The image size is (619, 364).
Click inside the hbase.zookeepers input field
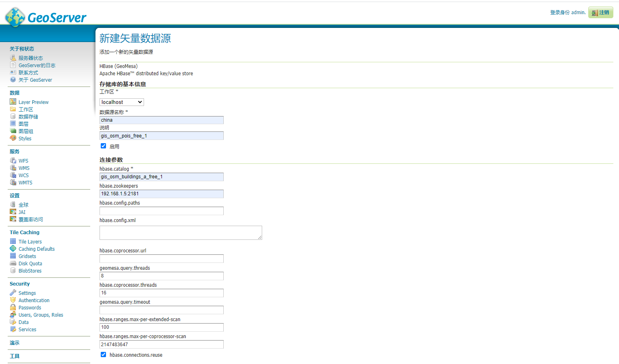161,194
